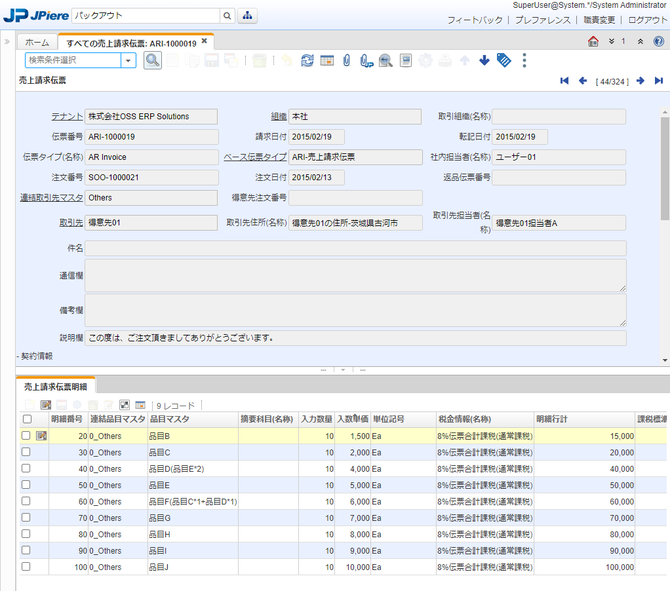670x591 pixels.
Task: Check the row 30 品目C checkbox
Action: click(26, 452)
